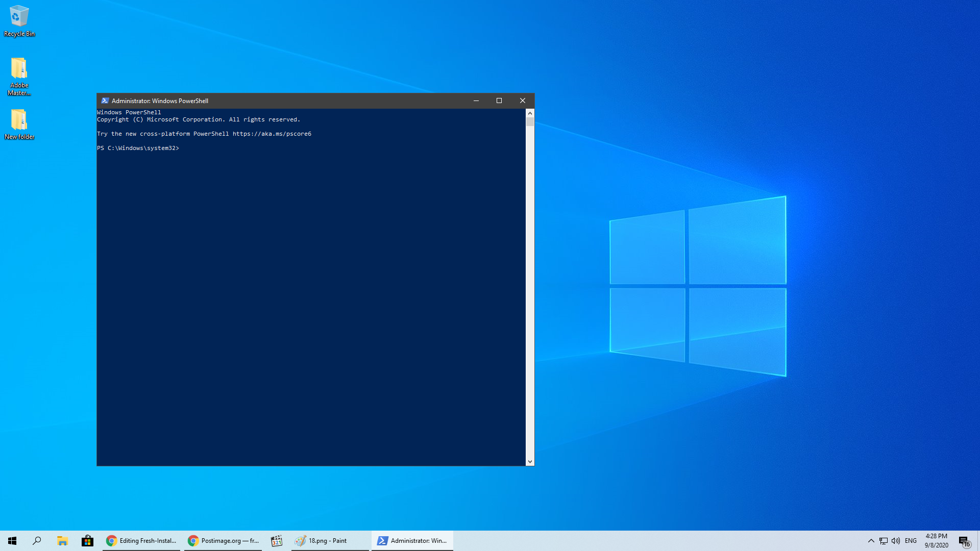Switch to the Postimage.org Chrome window
Viewport: 980px width, 551px height.
223,541
